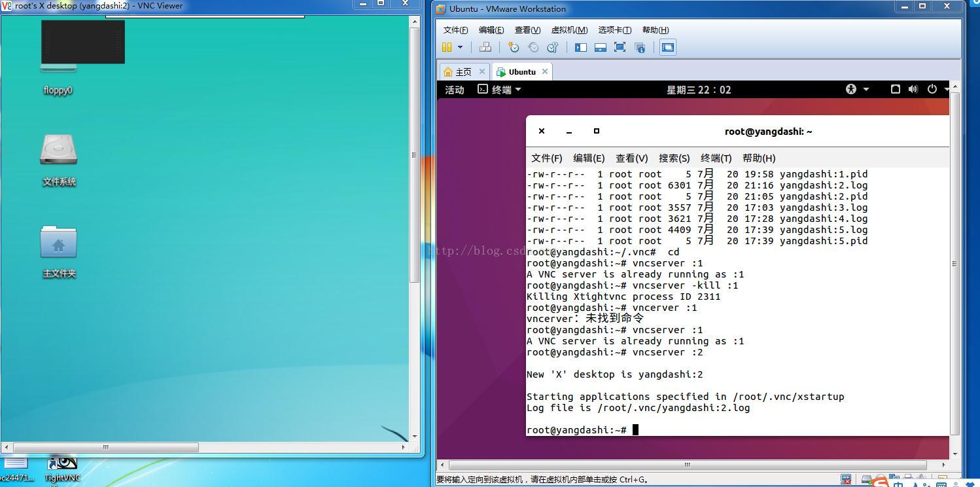Maximize the root@yangdashi terminal window
This screenshot has width=980, height=487.
point(597,131)
